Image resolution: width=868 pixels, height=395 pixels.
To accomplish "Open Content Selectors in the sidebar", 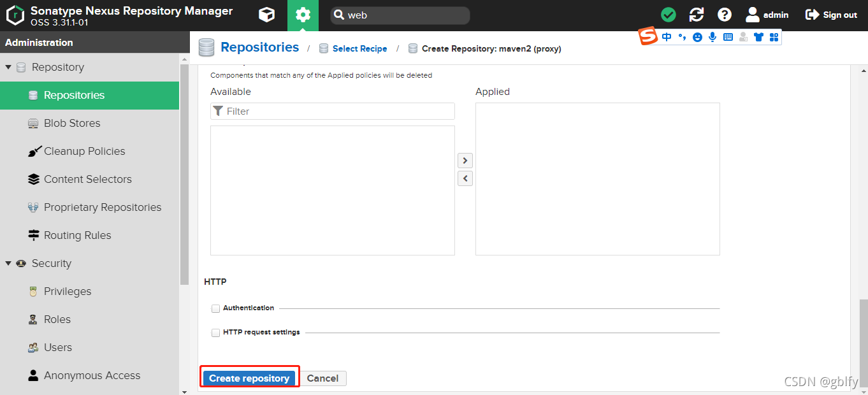I will point(89,179).
